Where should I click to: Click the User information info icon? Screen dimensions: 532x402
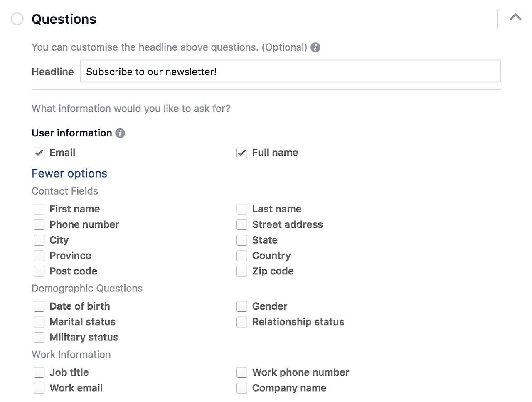(x=120, y=133)
